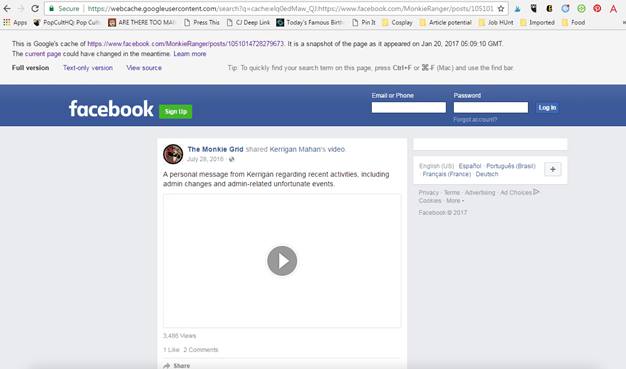Open the Privacy footer link
The image size is (626, 369).
(428, 192)
